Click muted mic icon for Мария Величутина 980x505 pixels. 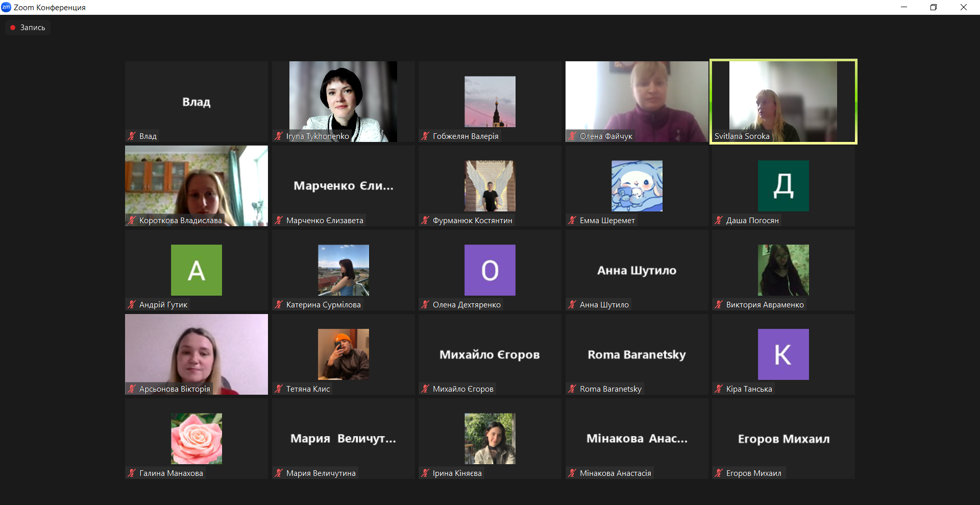click(279, 473)
